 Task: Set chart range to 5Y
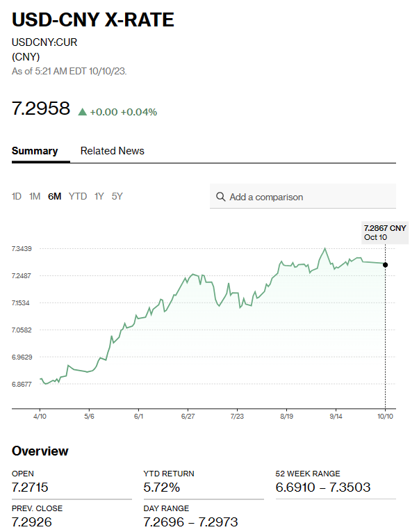117,196
